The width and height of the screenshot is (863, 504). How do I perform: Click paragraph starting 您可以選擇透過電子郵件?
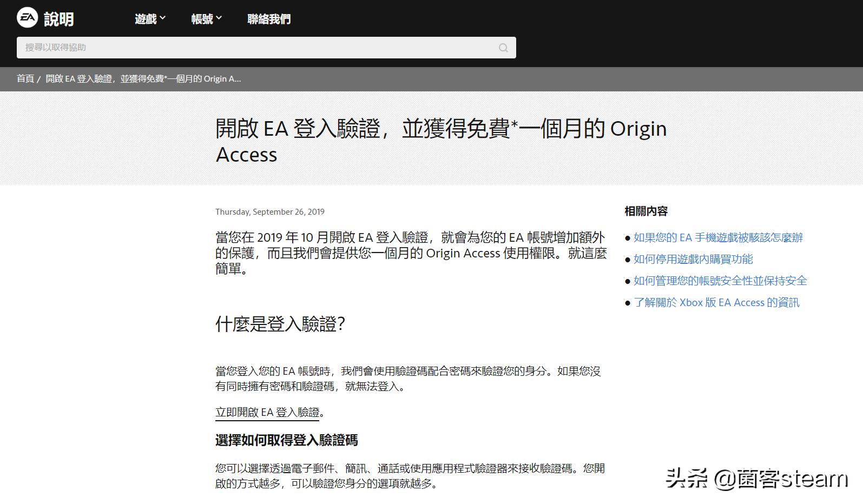coord(410,476)
